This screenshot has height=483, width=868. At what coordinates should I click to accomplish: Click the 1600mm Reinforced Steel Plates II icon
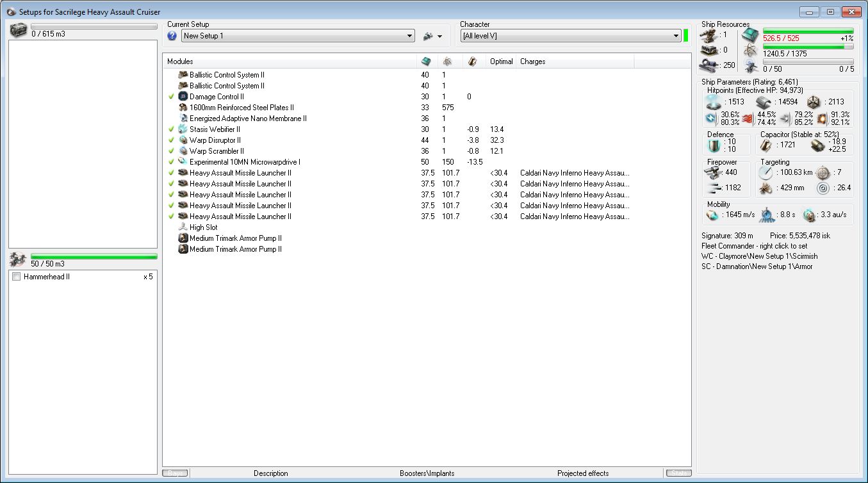tap(183, 108)
